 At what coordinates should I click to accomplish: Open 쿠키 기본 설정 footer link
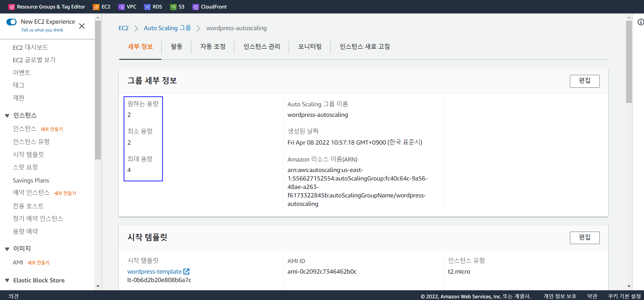[624, 296]
